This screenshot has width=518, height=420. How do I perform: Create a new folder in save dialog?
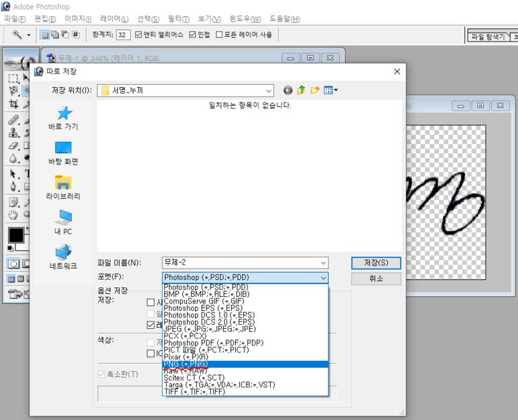point(314,90)
